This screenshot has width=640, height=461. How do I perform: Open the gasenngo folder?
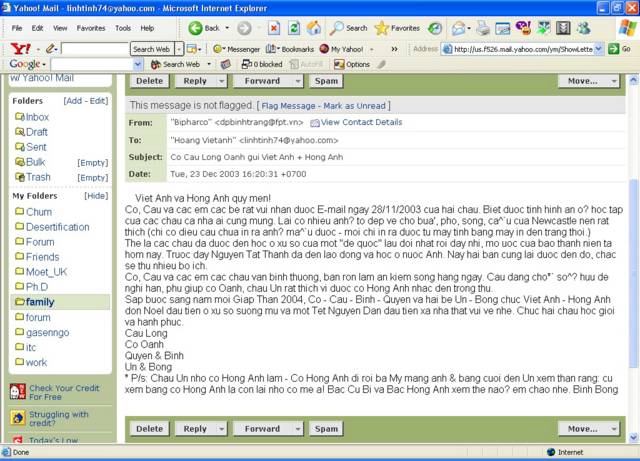47,332
